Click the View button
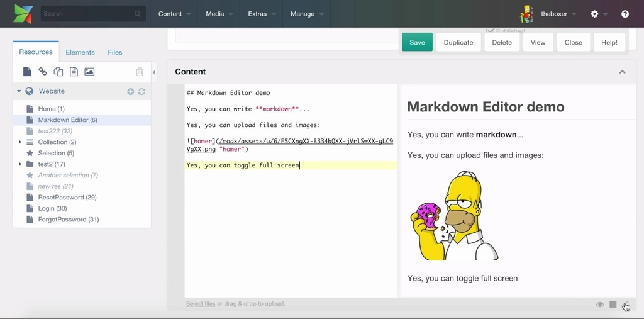 pyautogui.click(x=538, y=42)
